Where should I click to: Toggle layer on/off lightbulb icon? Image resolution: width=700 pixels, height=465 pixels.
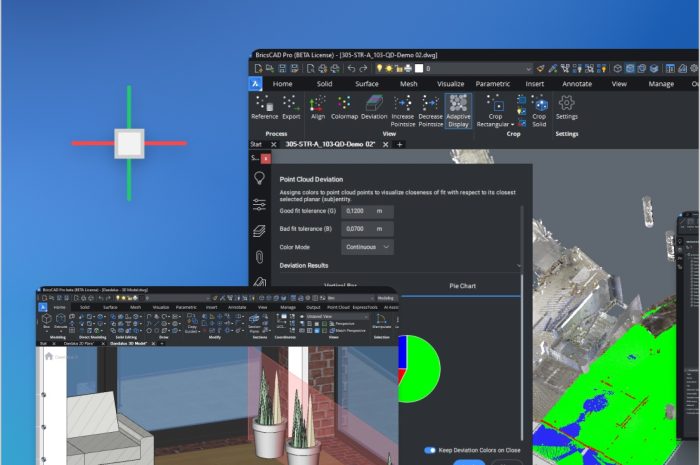click(379, 68)
